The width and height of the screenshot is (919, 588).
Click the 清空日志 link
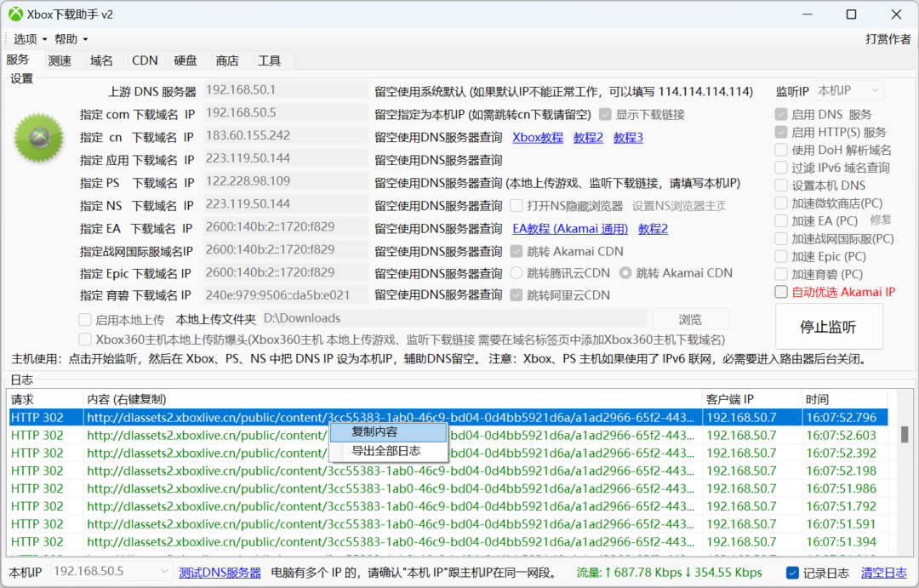tap(885, 574)
